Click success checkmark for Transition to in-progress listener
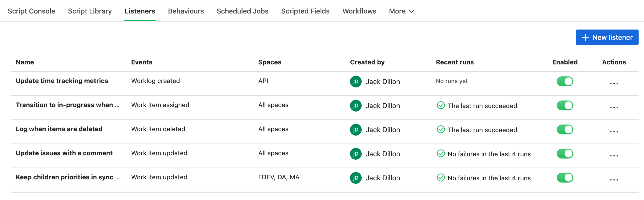The height and width of the screenshot is (200, 644). click(x=441, y=105)
